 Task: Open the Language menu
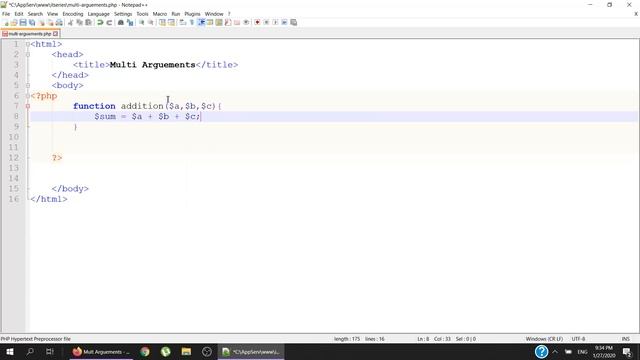[x=98, y=14]
